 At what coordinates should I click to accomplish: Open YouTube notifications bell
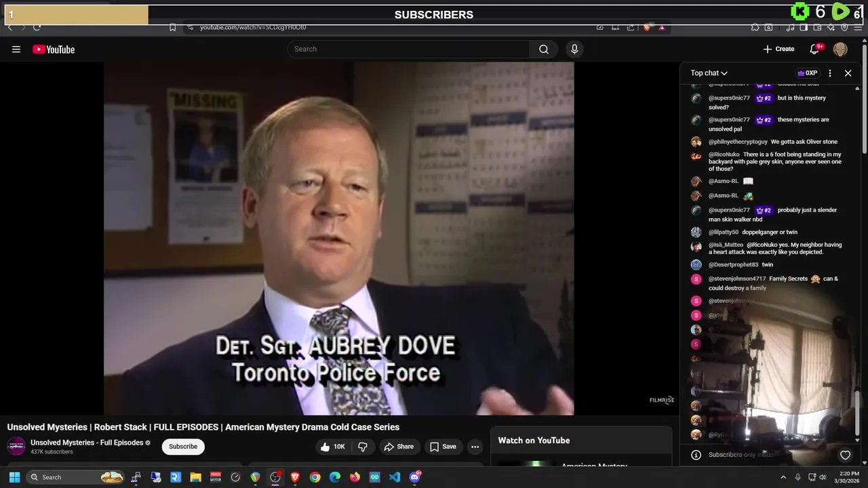[x=816, y=49]
